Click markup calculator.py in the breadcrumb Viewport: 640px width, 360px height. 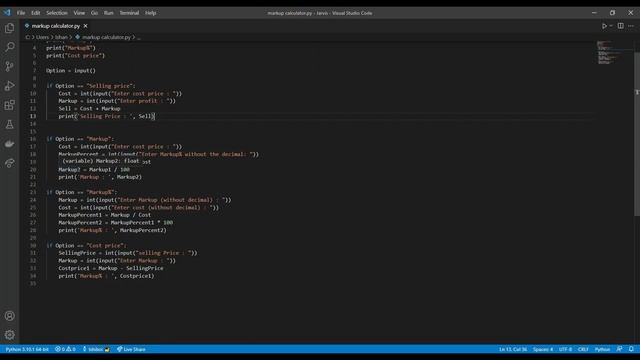click(106, 37)
